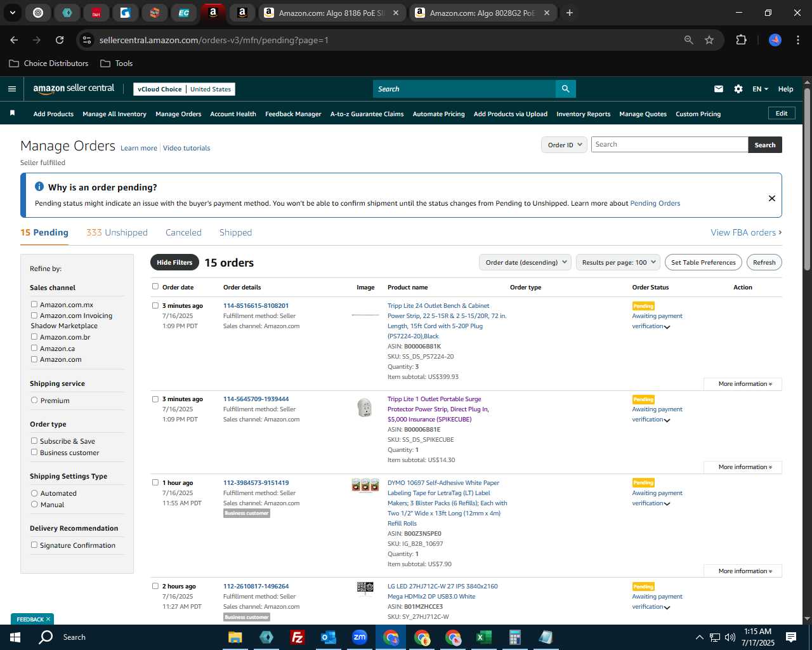Open the Seller Central hamburger menu
Viewport: 812px width, 650px height.
(x=12, y=89)
